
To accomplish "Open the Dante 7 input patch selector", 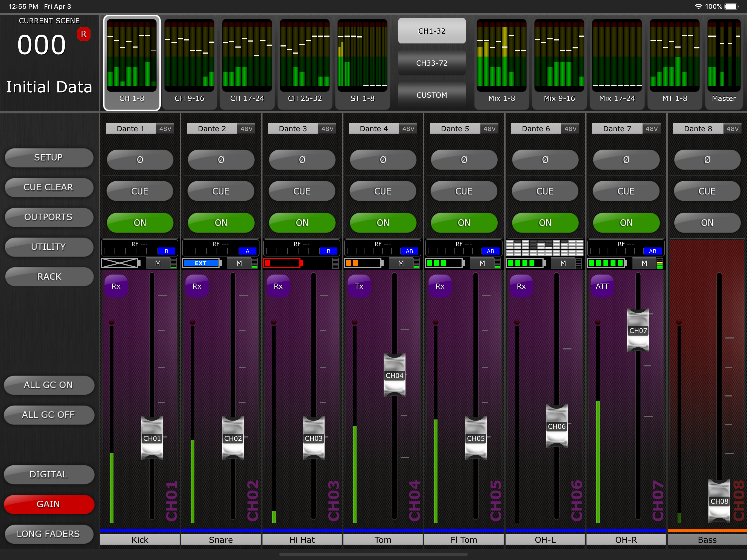I will click(617, 129).
